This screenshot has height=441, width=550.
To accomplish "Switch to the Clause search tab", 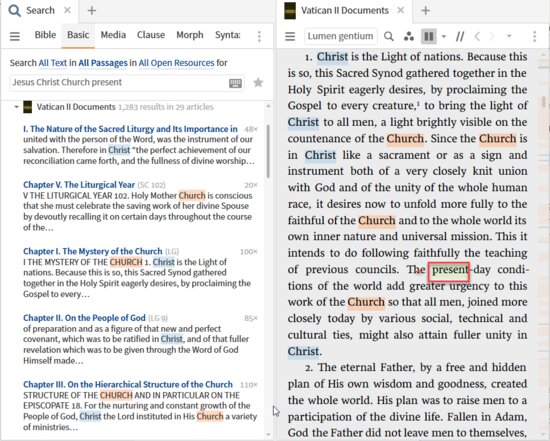I will click(151, 35).
